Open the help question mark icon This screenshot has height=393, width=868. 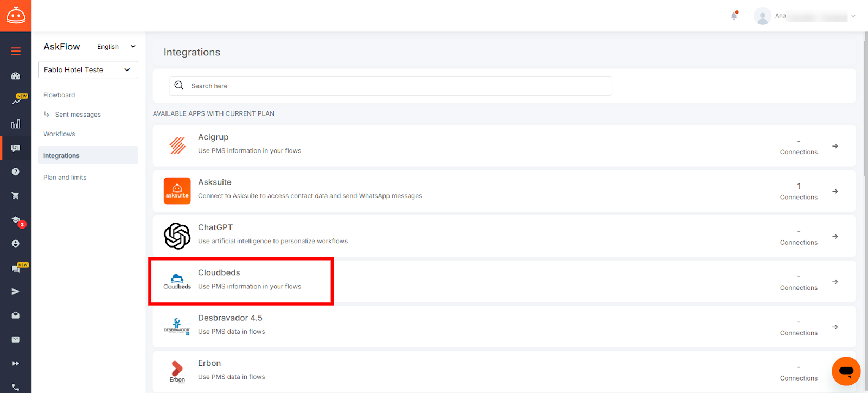coord(16,172)
